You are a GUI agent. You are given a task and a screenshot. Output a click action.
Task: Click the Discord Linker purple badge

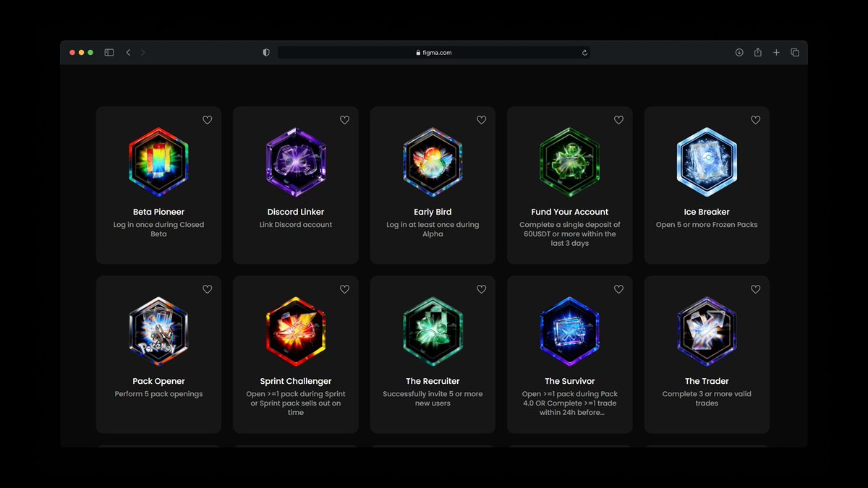coord(296,162)
